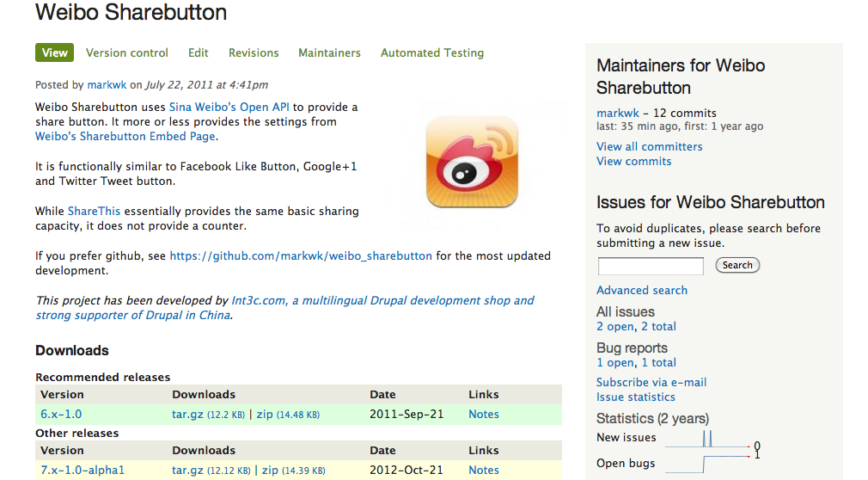Focus the issue search input field
Image resolution: width=868 pixels, height=480 pixels.
[x=651, y=266]
